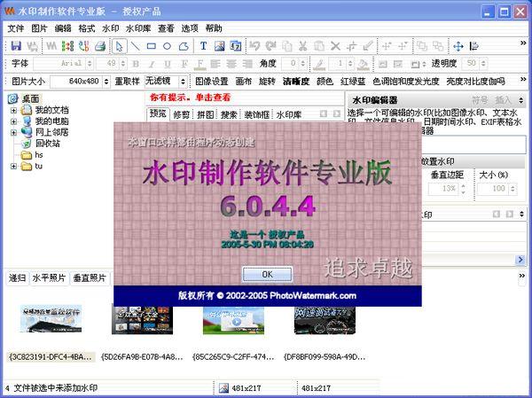Open the 文件 menu
The image size is (532, 398).
(15, 28)
